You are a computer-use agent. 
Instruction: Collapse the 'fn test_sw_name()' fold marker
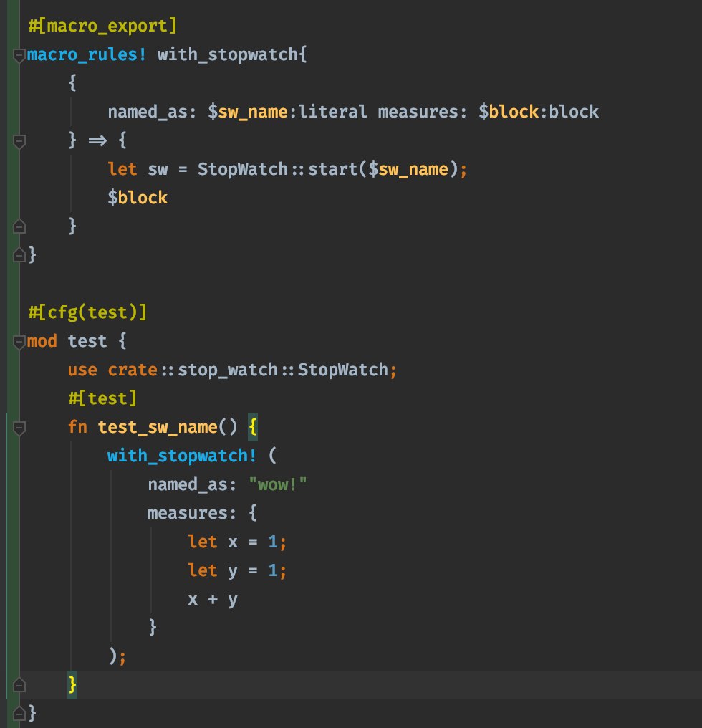tap(19, 428)
